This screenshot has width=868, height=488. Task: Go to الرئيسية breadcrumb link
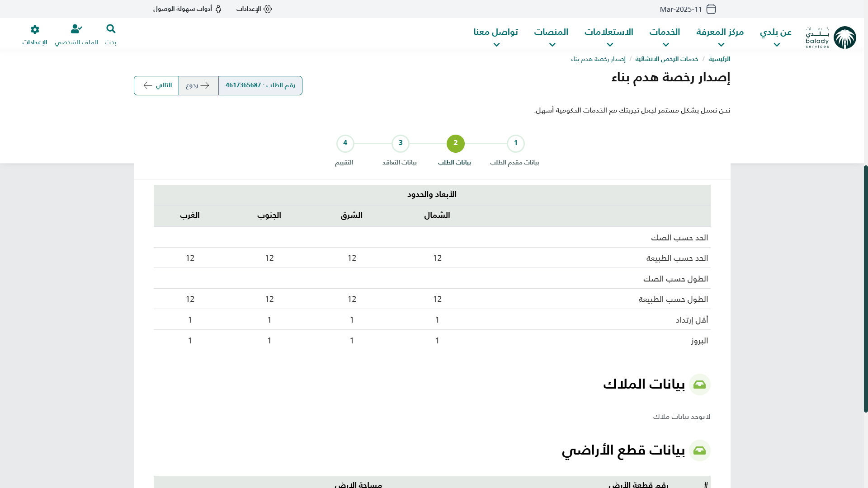719,59
